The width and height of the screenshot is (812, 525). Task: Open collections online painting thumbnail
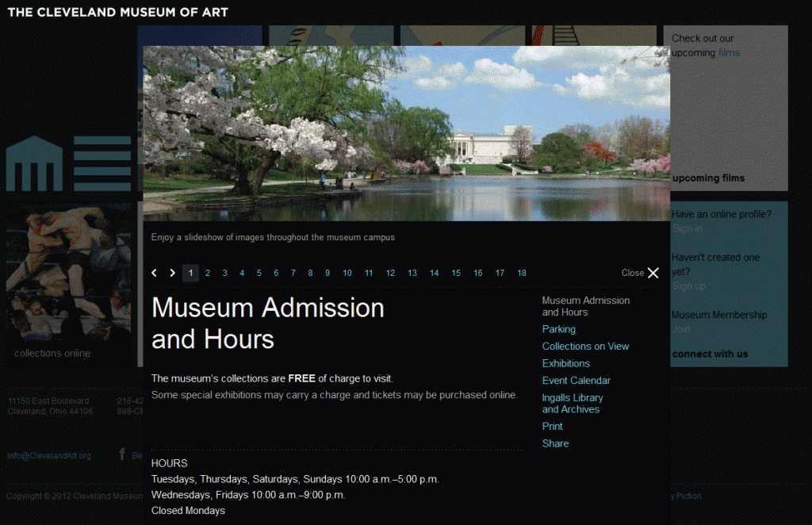point(68,285)
